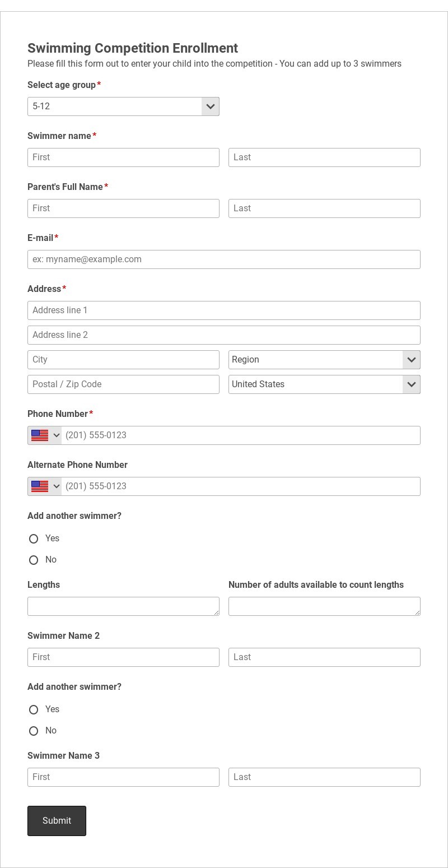This screenshot has width=448, height=868.
Task: Submit the enrollment form
Action: (57, 821)
